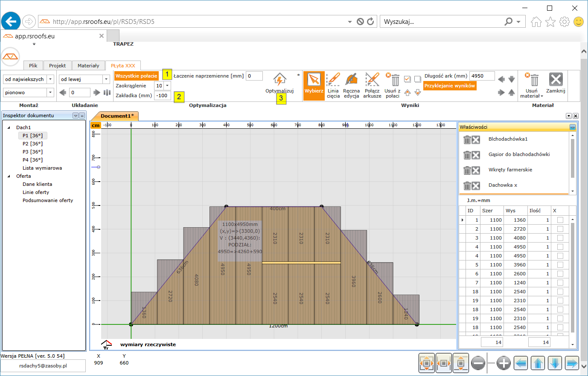This screenshot has width=588, height=376.
Task: Delete Gąsior do blachodachówki with trash icon
Action: coord(467,155)
